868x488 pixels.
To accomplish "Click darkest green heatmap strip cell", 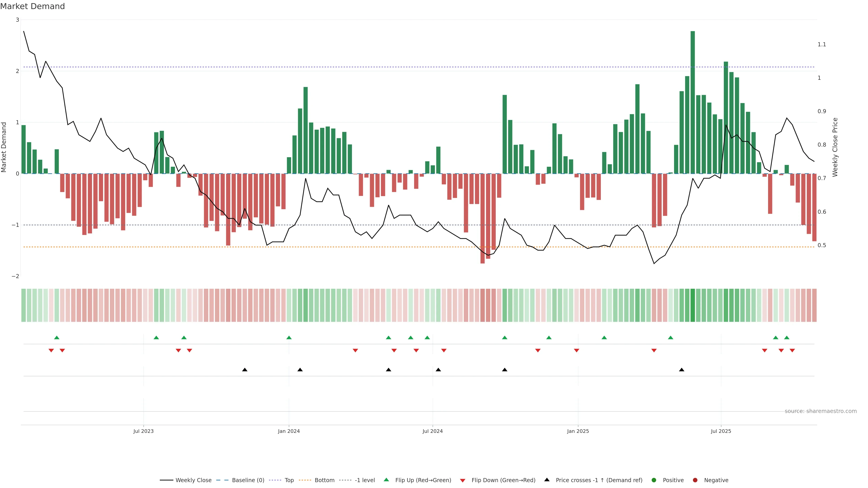I will pyautogui.click(x=693, y=305).
